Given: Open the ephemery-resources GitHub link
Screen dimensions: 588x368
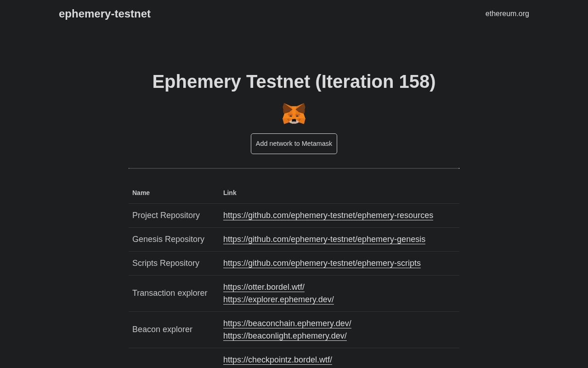Looking at the screenshot, I should click(328, 215).
